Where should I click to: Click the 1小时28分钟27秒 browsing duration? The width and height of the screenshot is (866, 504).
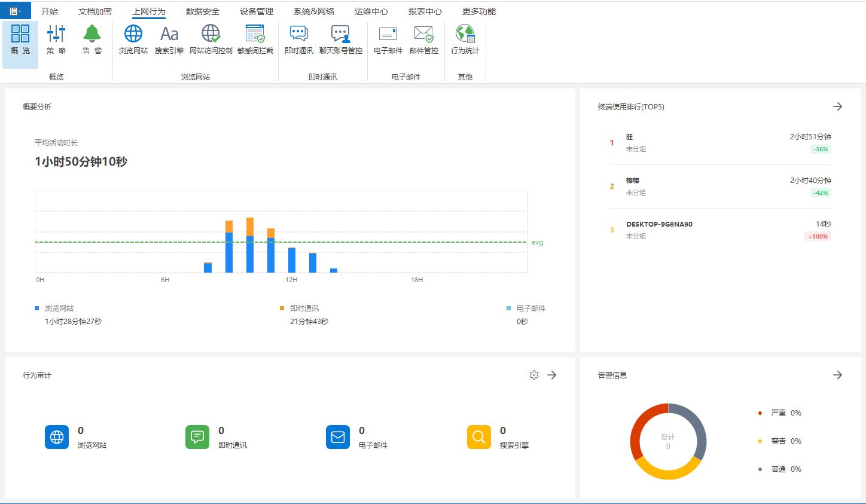73,322
